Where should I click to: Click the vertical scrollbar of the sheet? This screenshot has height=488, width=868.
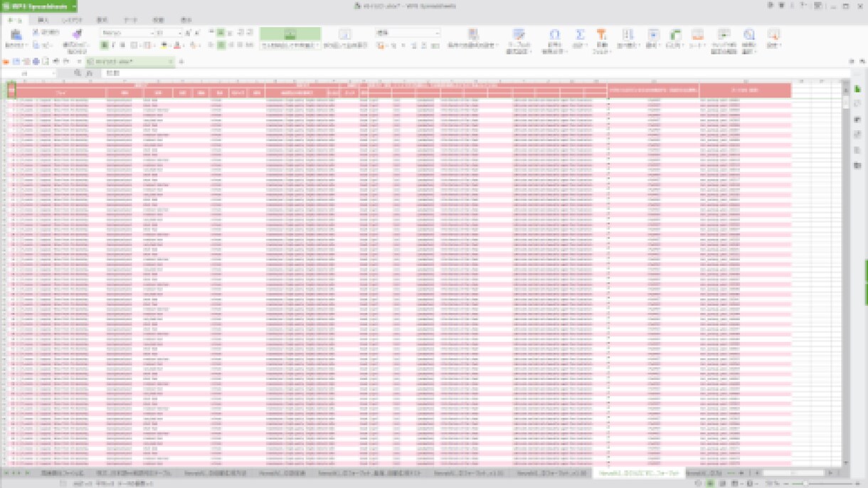click(846, 274)
